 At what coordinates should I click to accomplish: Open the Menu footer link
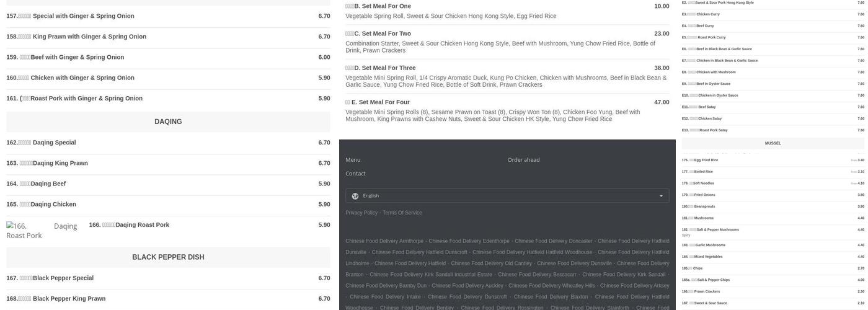[353, 160]
